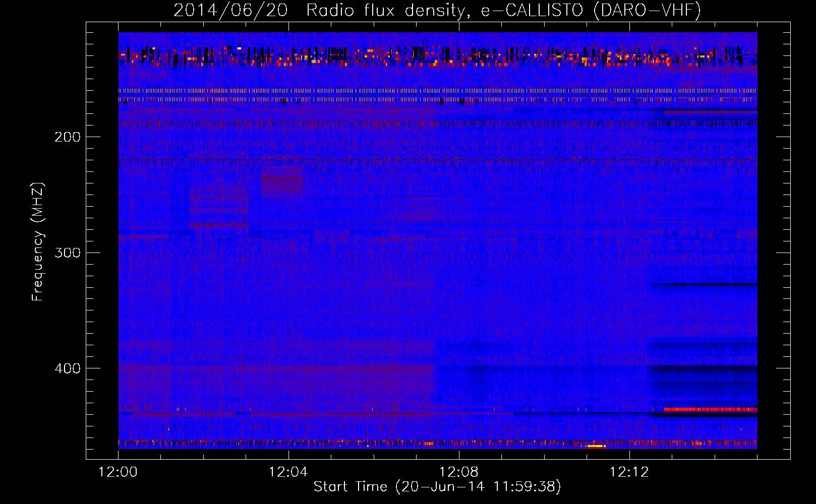Click the 'Frequency (MHZ)' axis label
The image size is (816, 504).
[38, 242]
